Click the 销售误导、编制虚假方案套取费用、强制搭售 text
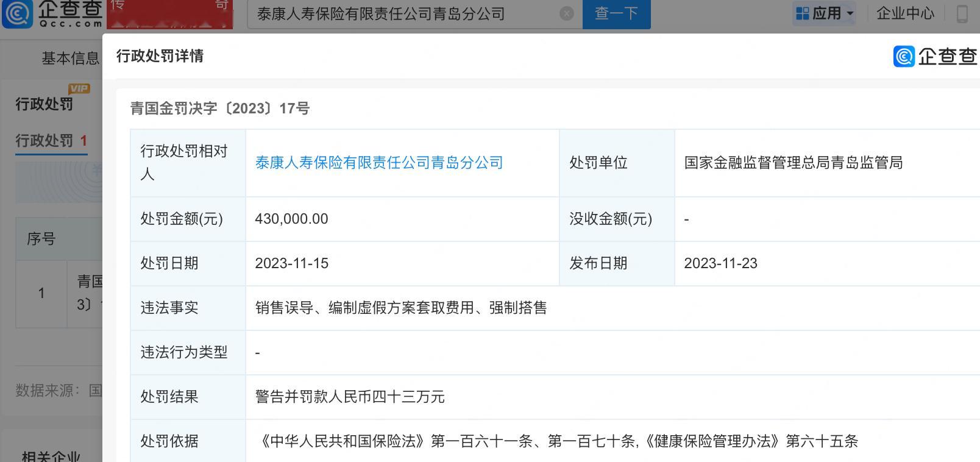Image resolution: width=980 pixels, height=462 pixels. pos(401,308)
